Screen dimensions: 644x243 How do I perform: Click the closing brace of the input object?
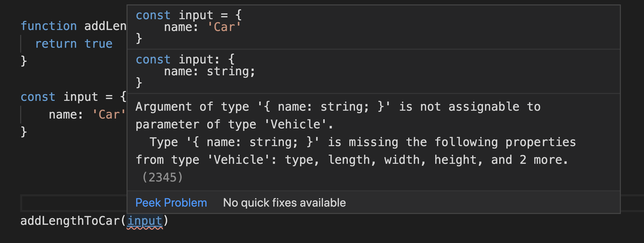24,132
